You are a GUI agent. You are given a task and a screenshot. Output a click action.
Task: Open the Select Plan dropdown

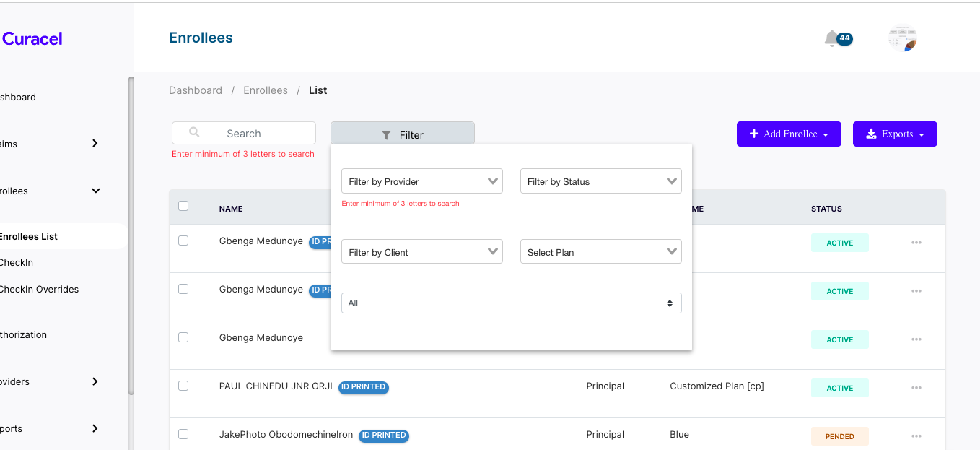(x=601, y=252)
